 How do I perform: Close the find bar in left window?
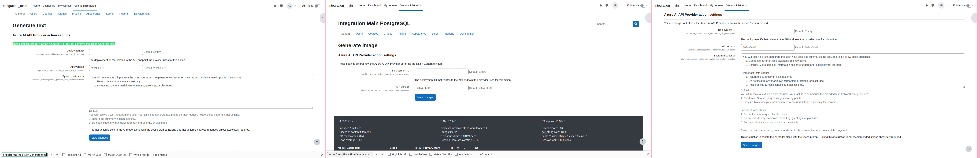pyautogui.click(x=322, y=155)
